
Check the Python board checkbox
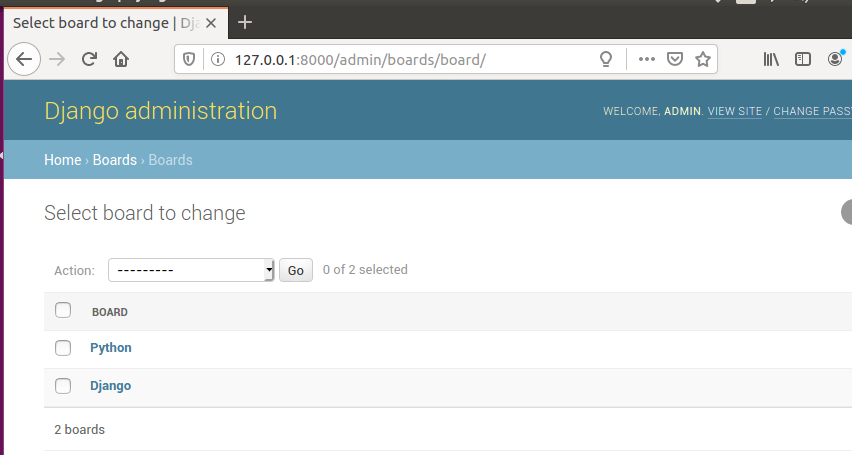coord(63,348)
